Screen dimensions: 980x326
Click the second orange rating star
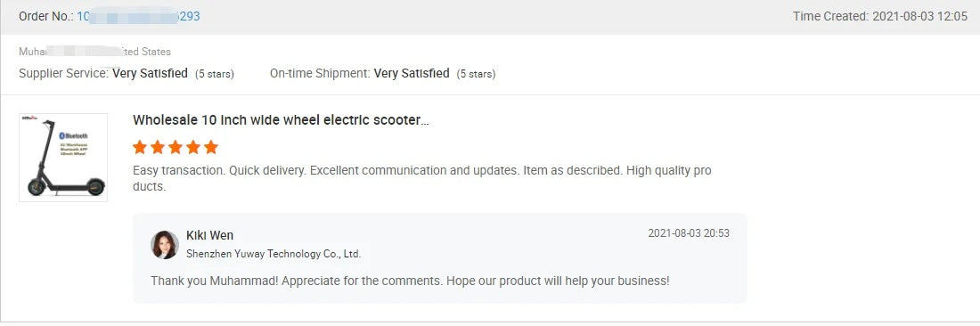(158, 147)
